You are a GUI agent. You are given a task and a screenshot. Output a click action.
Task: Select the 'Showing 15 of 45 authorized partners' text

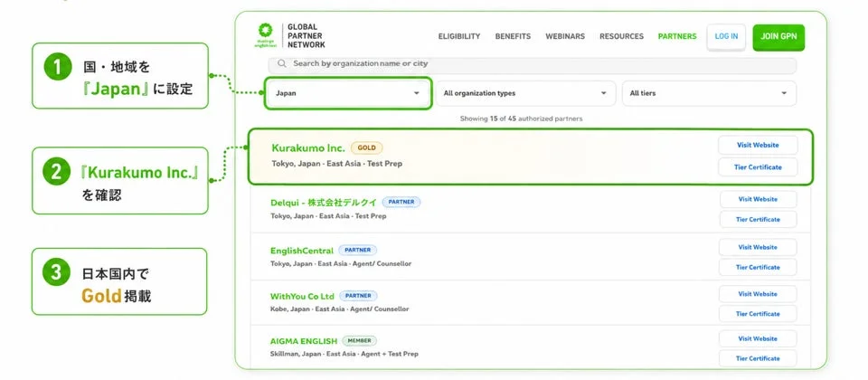[521, 119]
